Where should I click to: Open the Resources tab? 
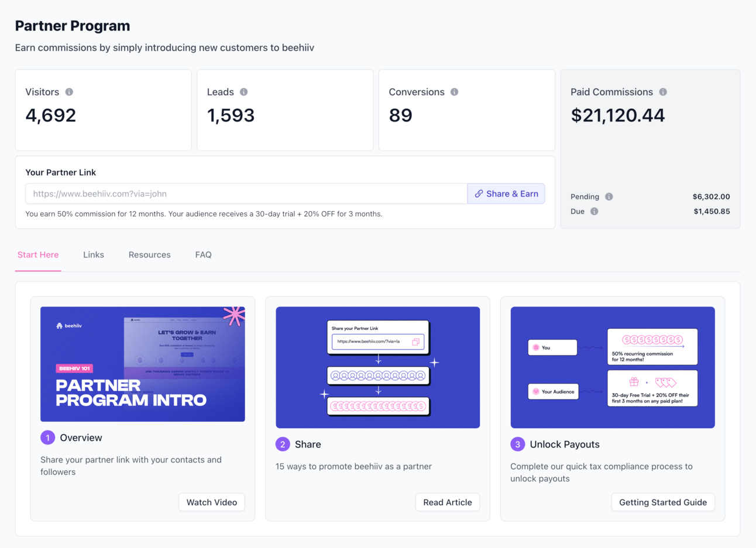coord(150,255)
